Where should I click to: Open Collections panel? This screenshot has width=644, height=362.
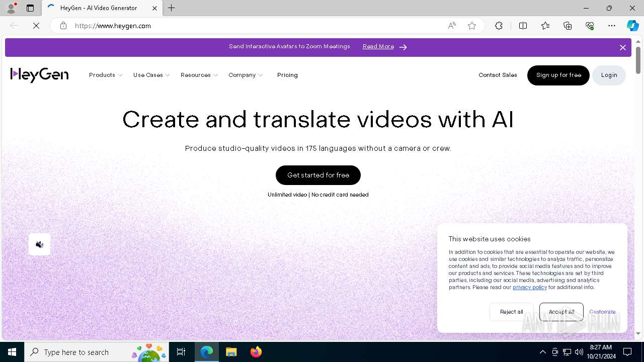(x=568, y=26)
